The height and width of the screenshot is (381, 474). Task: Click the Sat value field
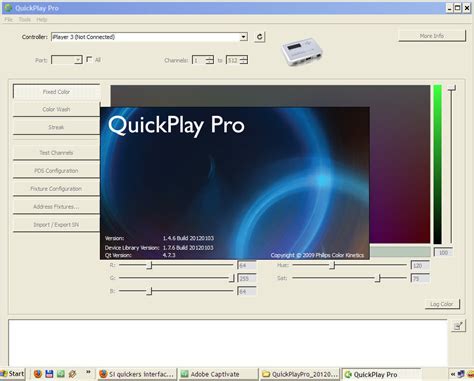[420, 278]
